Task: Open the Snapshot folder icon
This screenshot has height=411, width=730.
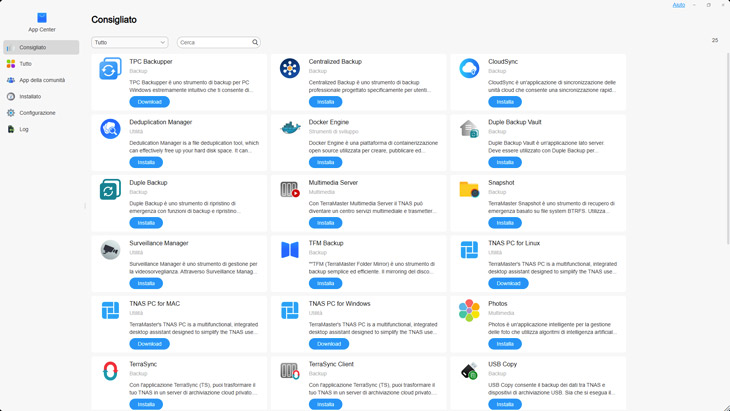Action: [x=469, y=189]
